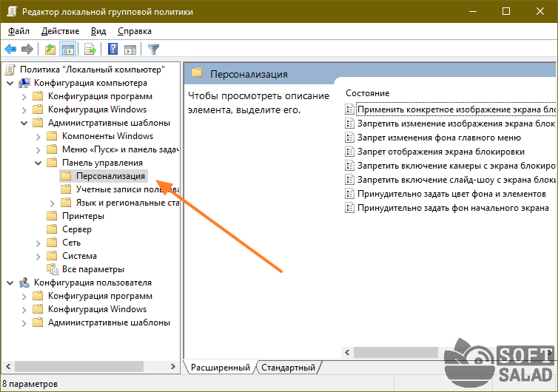Viewport: 558px width, 392px height.
Task: Open the Вид menu
Action: click(98, 31)
